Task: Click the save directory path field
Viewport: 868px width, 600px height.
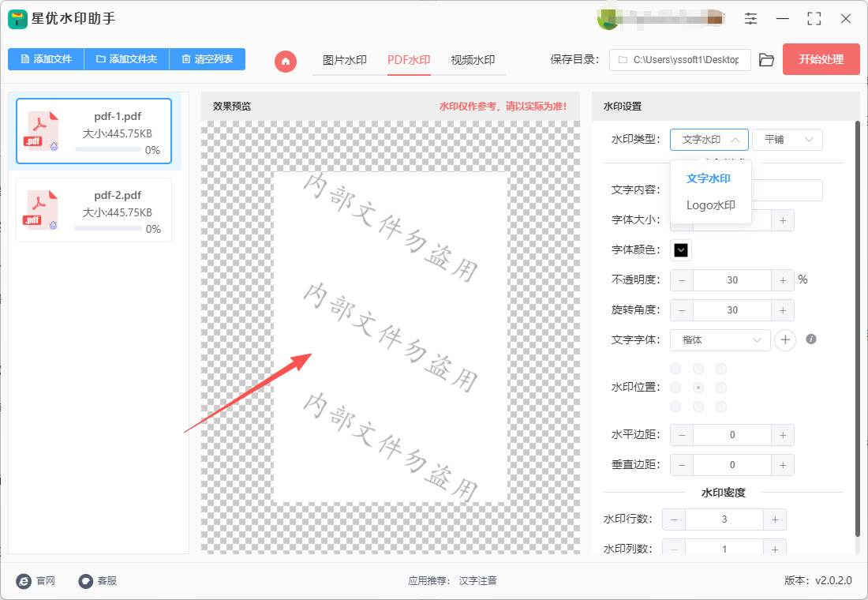Action: click(x=679, y=60)
